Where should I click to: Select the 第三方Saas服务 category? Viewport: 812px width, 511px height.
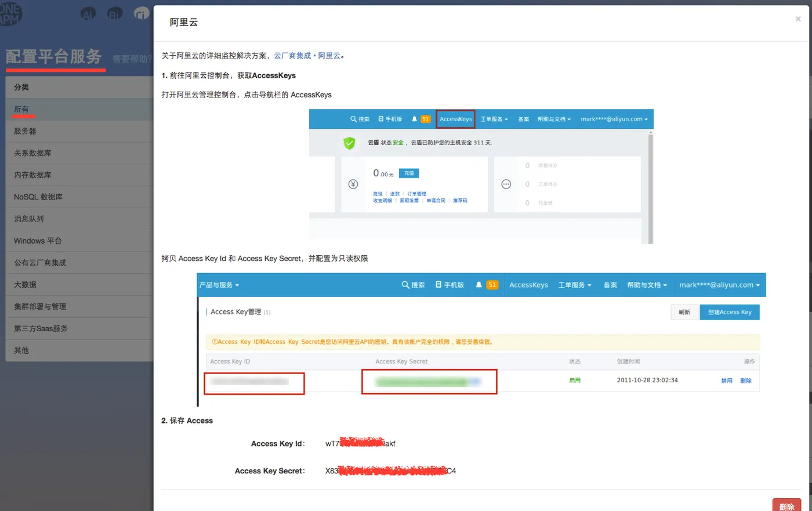pos(79,329)
